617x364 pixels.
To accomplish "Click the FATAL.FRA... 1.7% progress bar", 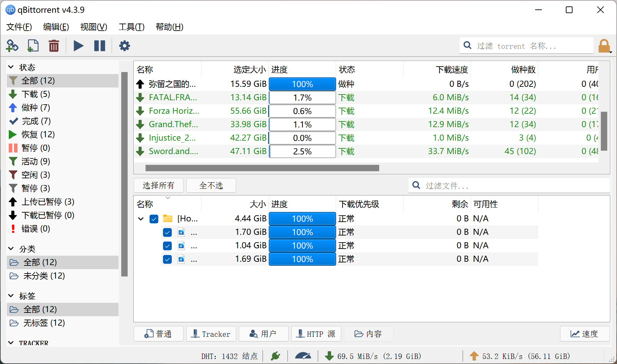I will pos(302,98).
